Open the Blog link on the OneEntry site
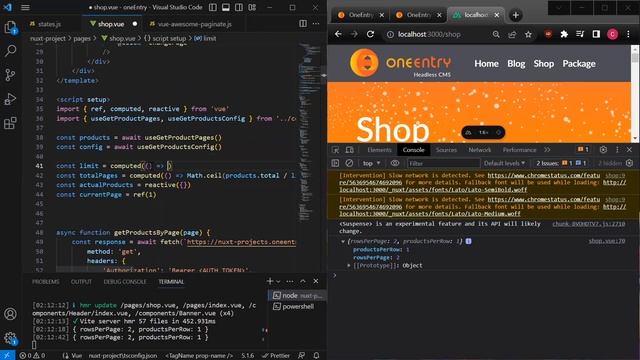This screenshot has height=360, width=640. [x=516, y=64]
